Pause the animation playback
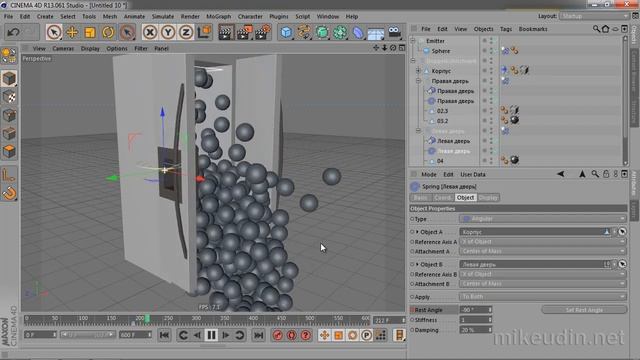 pos(211,335)
